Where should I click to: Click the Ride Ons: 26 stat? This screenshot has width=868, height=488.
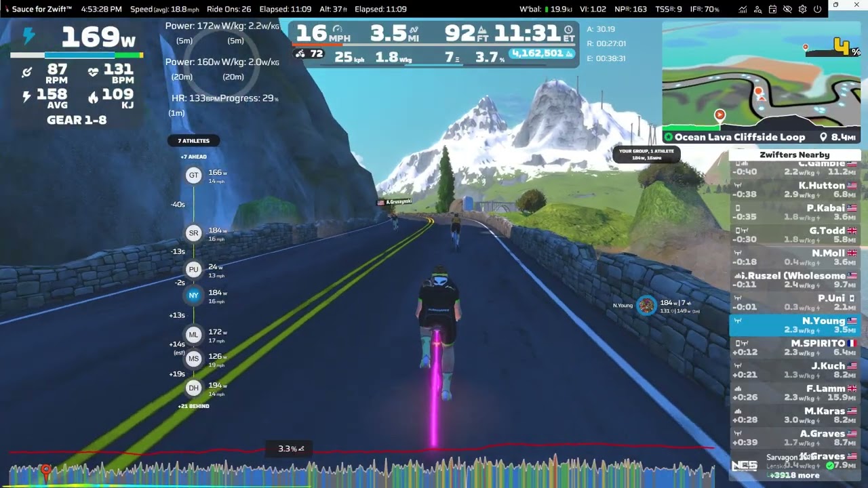229,9
